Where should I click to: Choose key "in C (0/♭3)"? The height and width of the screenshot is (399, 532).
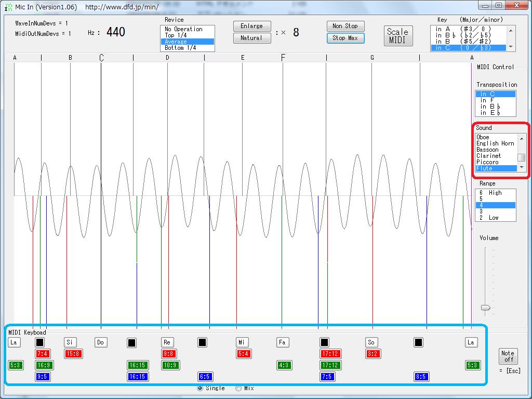pyautogui.click(x=468, y=48)
